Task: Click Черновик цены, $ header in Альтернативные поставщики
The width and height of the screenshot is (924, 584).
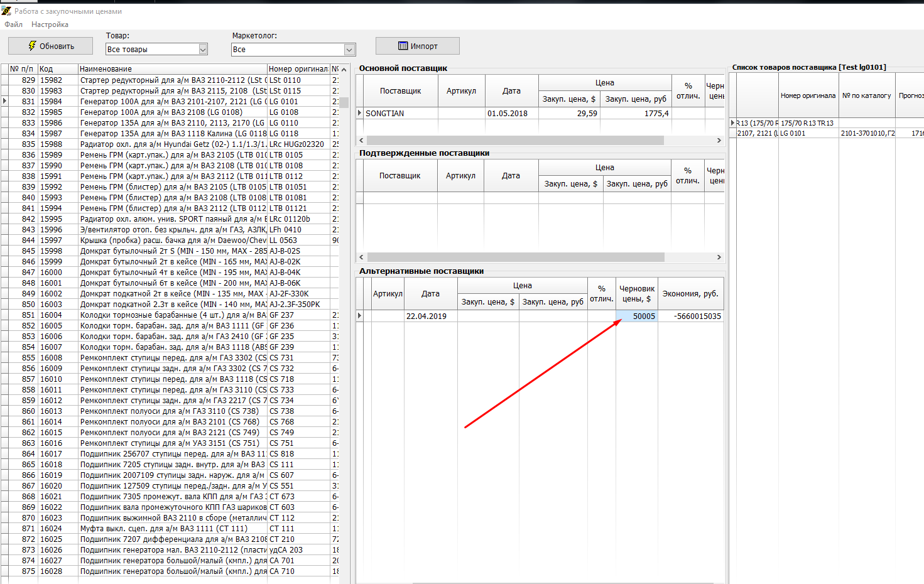Action: tap(637, 293)
